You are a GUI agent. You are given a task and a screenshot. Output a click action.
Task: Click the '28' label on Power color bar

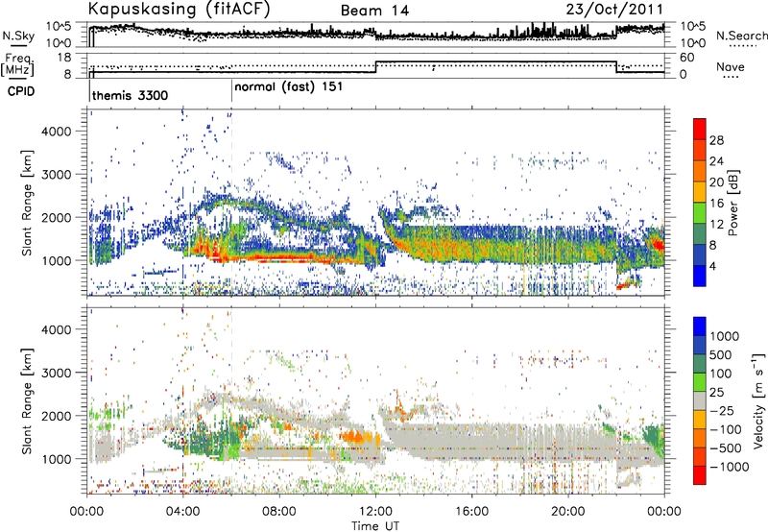[716, 140]
